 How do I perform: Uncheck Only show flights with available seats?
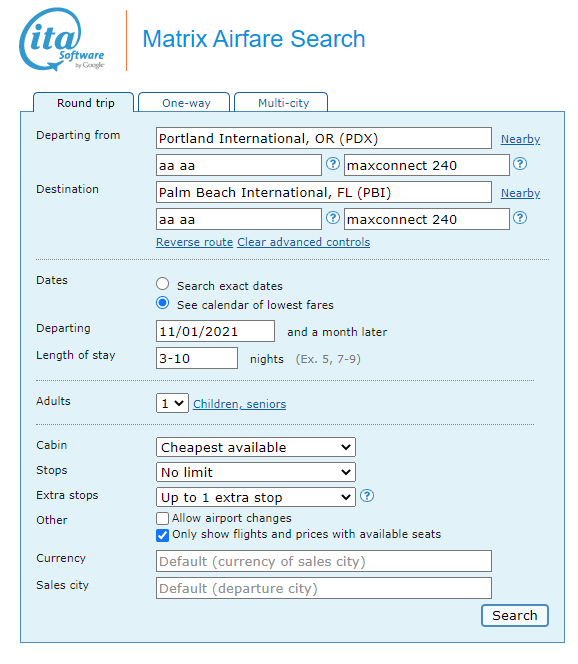coord(162,535)
